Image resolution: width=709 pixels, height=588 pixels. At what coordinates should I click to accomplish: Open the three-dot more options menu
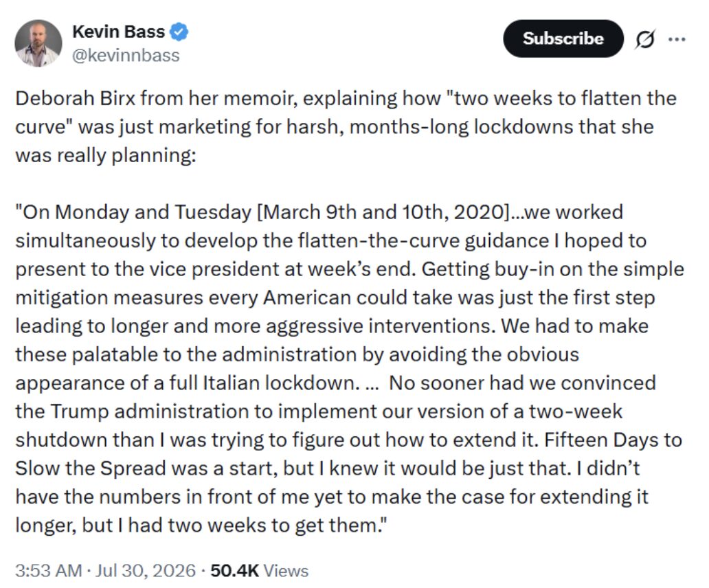click(x=677, y=39)
